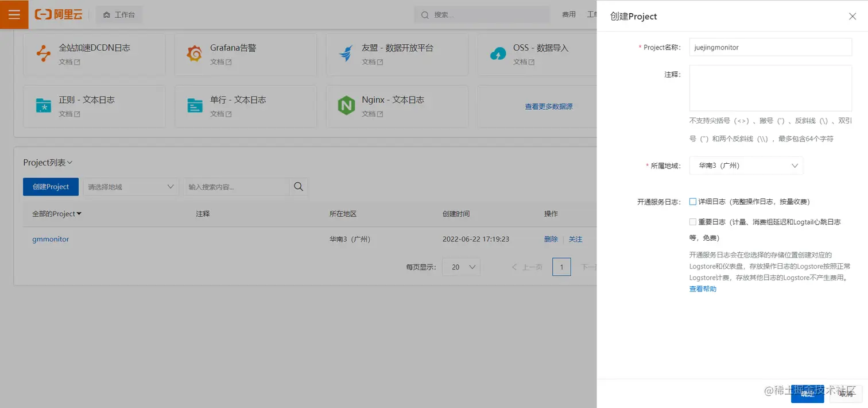Select the 友盟 数据开放平台 icon
868x408 pixels.
tap(346, 53)
